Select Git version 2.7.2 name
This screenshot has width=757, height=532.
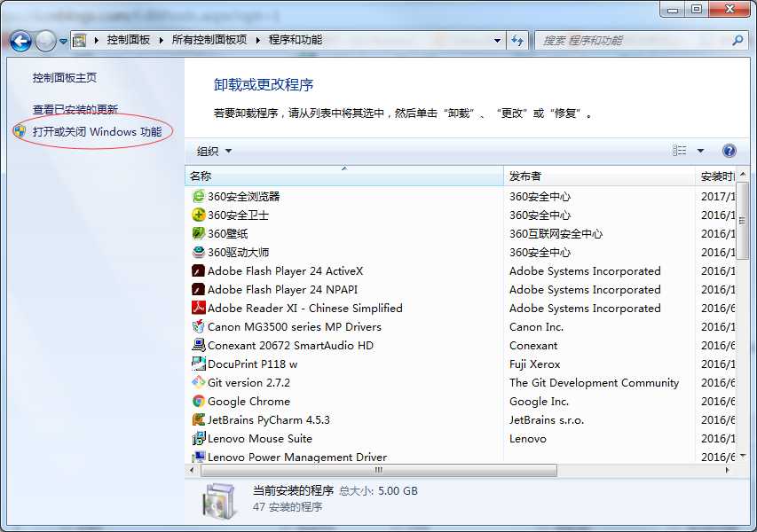pyautogui.click(x=249, y=383)
